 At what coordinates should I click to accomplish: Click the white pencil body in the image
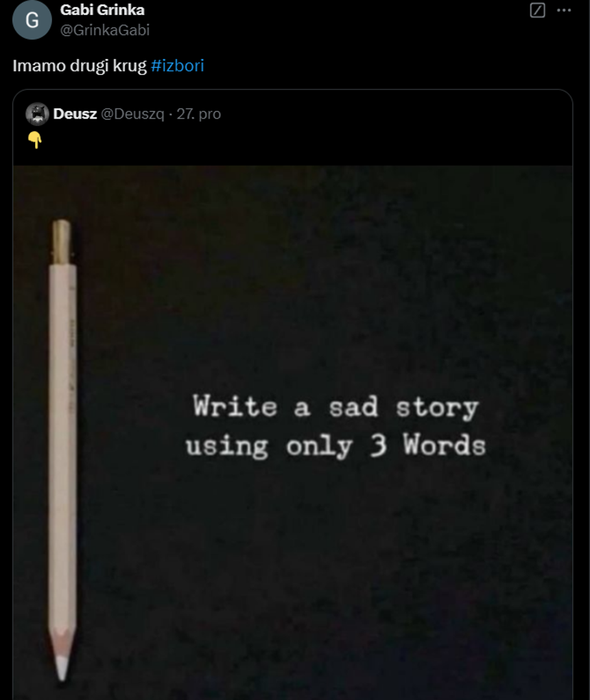pos(62,441)
